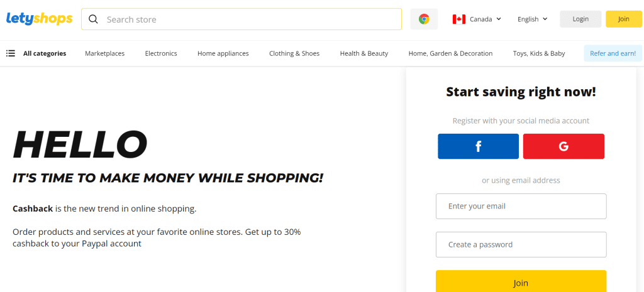Open the Marketplaces category
The width and height of the screenshot is (644, 292).
pyautogui.click(x=104, y=53)
